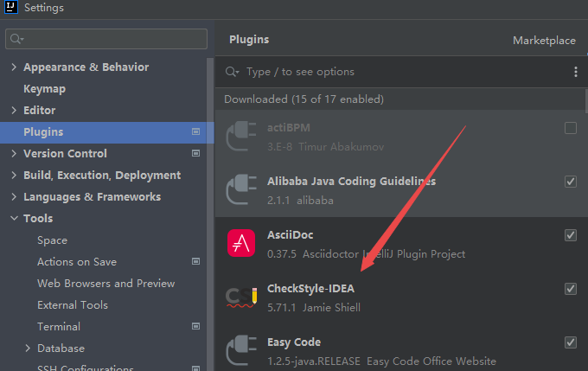Click the project-level marker icon beside Plugins
The image size is (588, 371).
[196, 132]
